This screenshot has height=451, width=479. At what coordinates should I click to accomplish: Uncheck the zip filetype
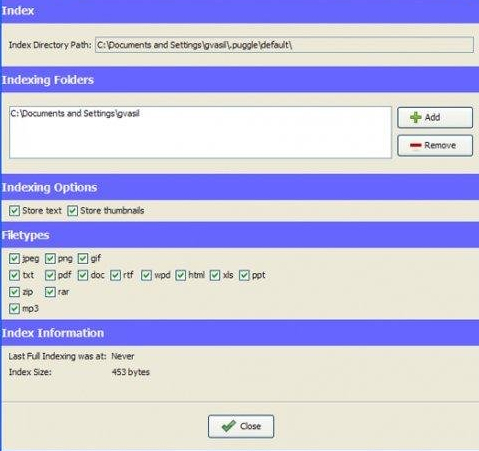(x=14, y=292)
